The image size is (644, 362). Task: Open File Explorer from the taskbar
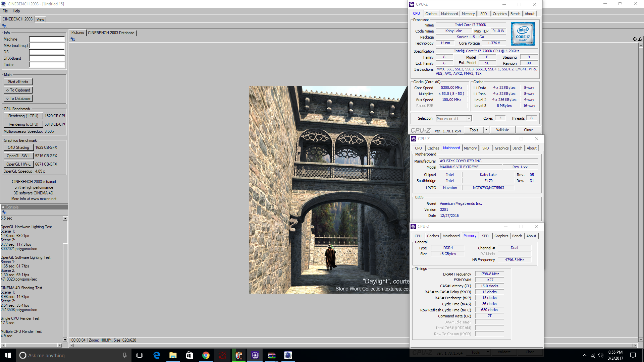173,355
